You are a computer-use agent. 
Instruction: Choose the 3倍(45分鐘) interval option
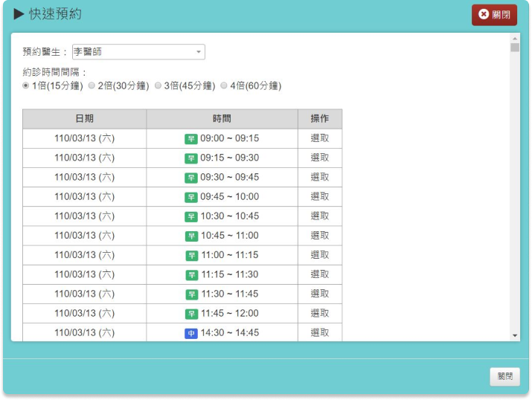pos(158,86)
